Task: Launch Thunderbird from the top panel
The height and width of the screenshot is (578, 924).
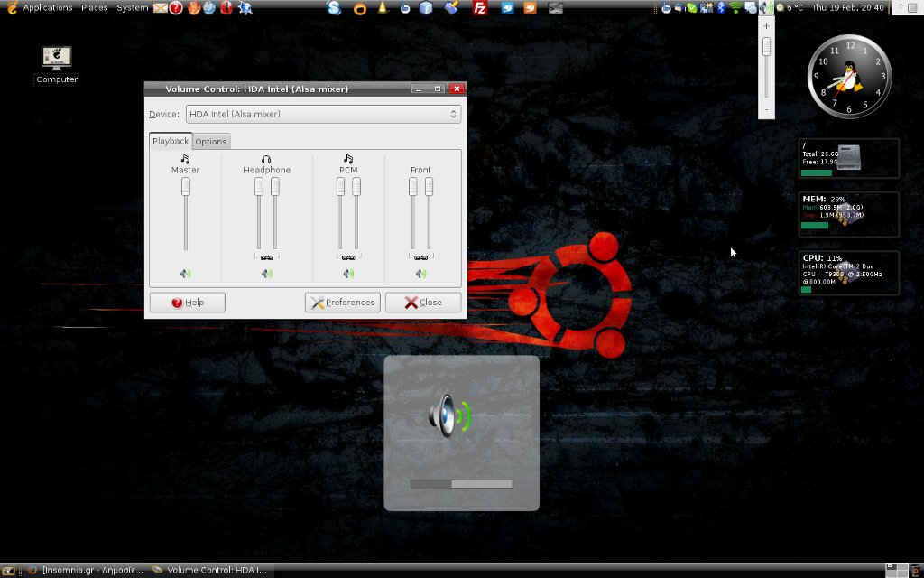Action: [209, 7]
